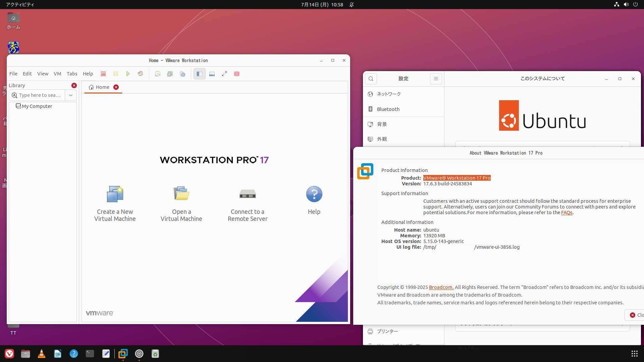
Task: Click the Memory 13920 MB value
Action: click(434, 236)
